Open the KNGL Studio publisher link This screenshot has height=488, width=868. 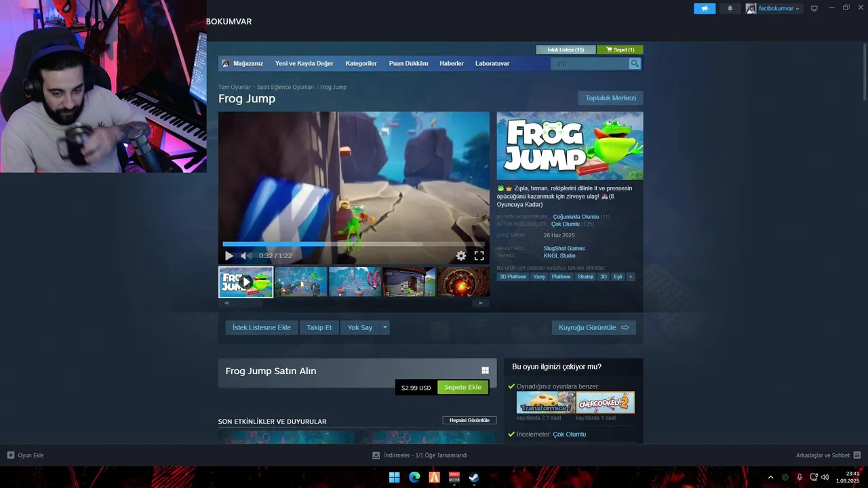[x=559, y=256]
